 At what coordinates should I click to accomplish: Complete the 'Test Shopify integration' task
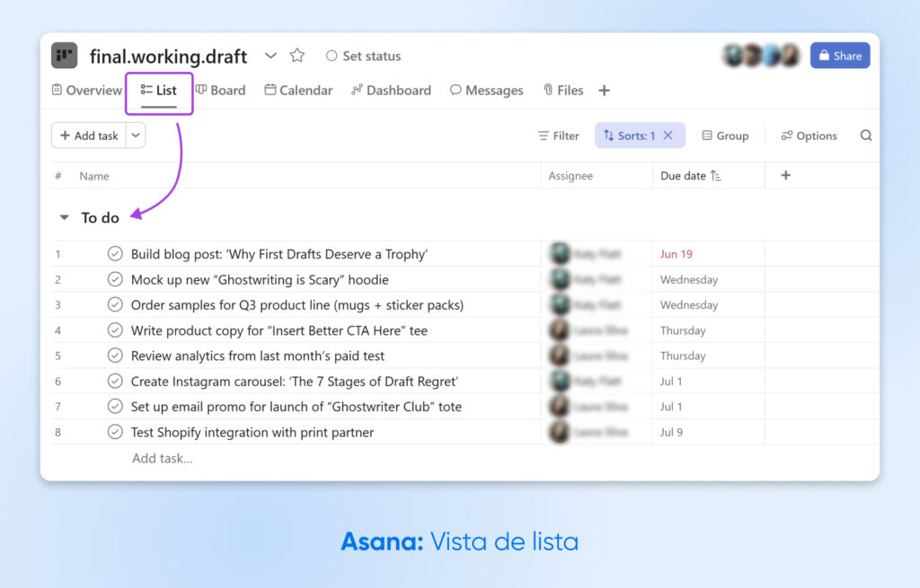[x=115, y=432]
